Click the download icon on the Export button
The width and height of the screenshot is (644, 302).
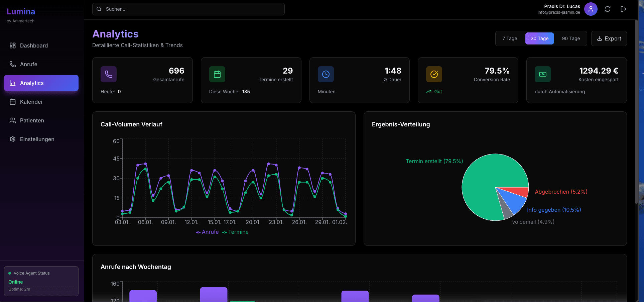[x=599, y=38]
